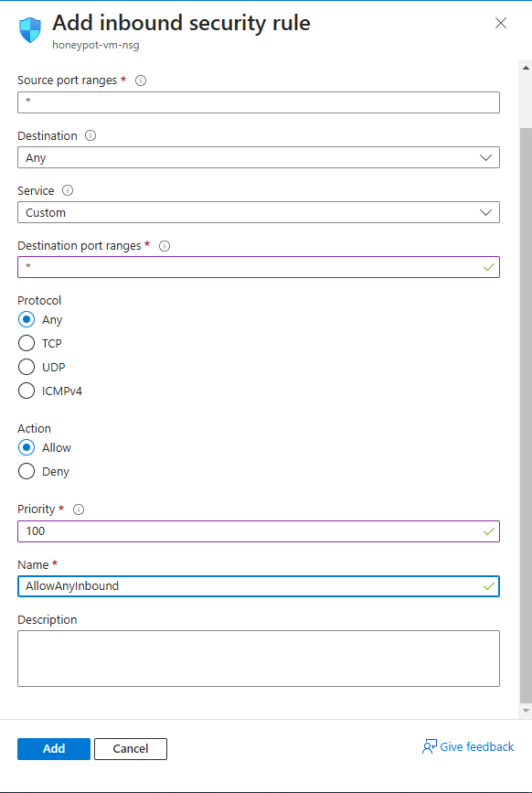Open the Service dropdown showing Custom
This screenshot has width=532, height=793.
259,212
